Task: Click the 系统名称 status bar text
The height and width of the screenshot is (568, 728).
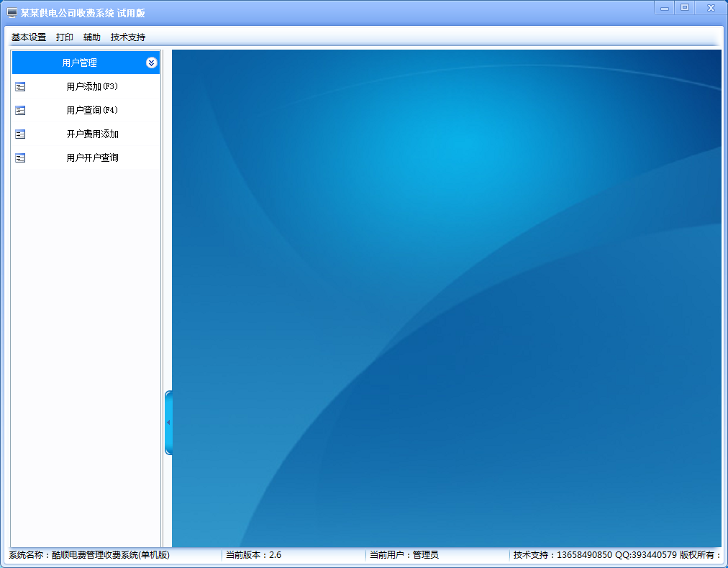Action: [x=89, y=555]
